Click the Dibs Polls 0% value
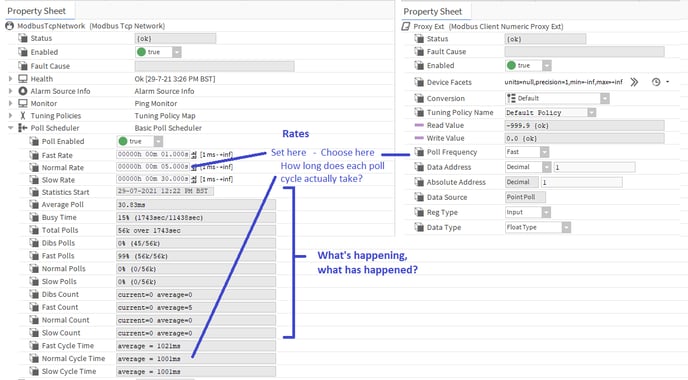This screenshot has height=380, width=688. (196, 243)
